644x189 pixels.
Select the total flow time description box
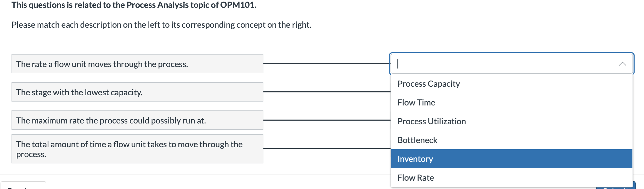(137, 148)
